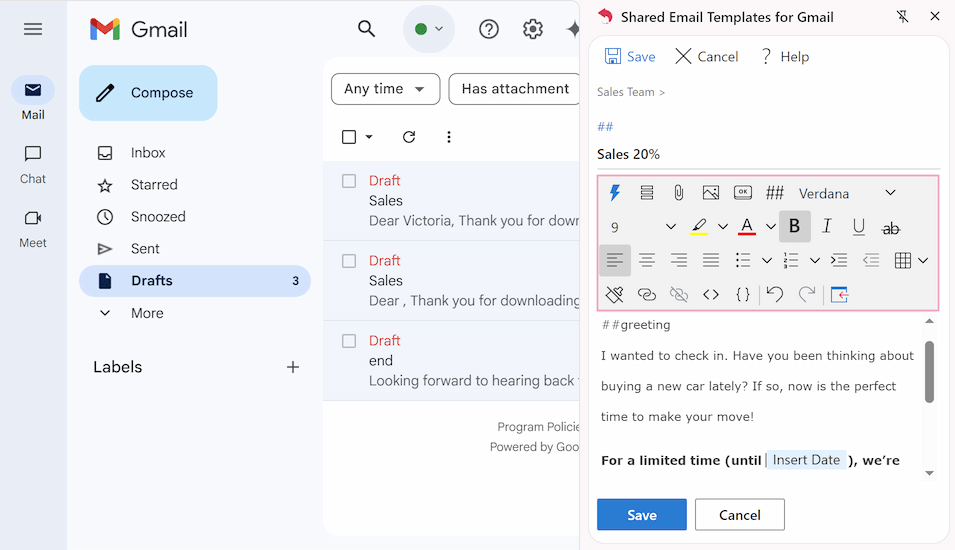Justify the template text
The width and height of the screenshot is (955, 550).
(711, 261)
